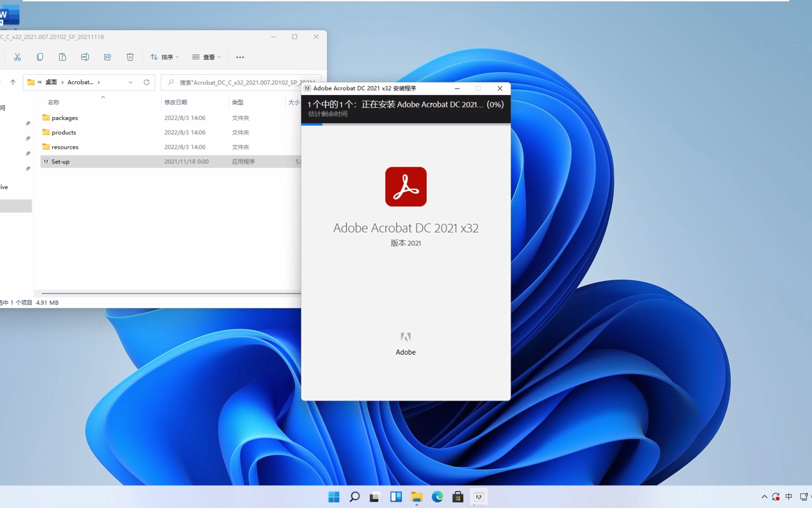Click the installer progress bar
Image resolution: width=812 pixels, height=508 pixels.
click(406, 124)
